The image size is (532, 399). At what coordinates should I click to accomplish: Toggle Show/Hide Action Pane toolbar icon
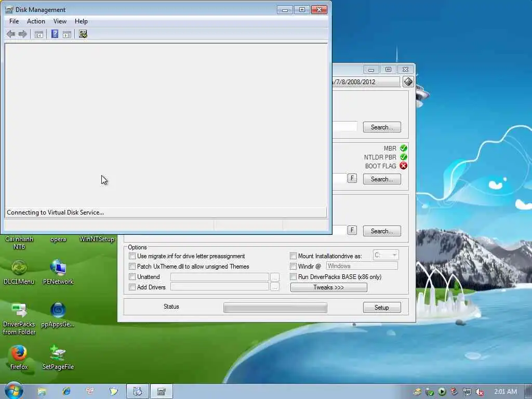pos(67,34)
